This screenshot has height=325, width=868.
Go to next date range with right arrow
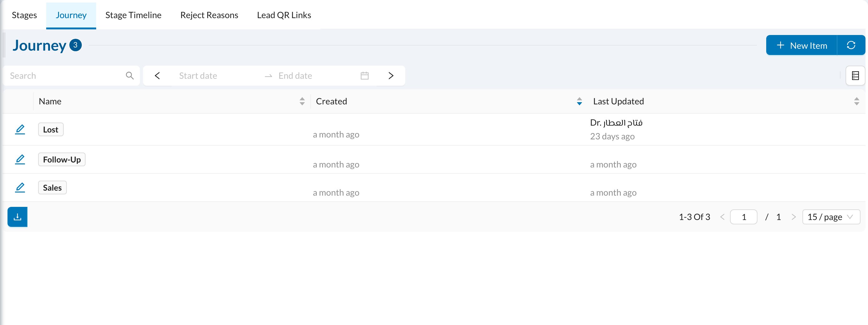tap(391, 76)
